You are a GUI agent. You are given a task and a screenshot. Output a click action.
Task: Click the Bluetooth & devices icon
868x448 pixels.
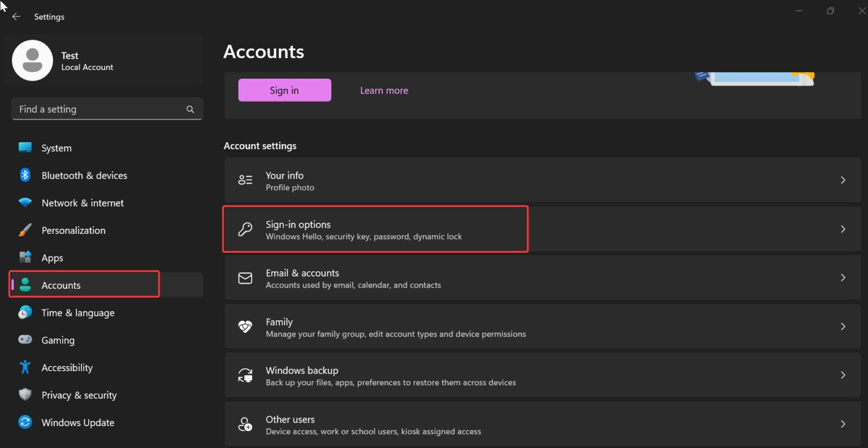(25, 175)
